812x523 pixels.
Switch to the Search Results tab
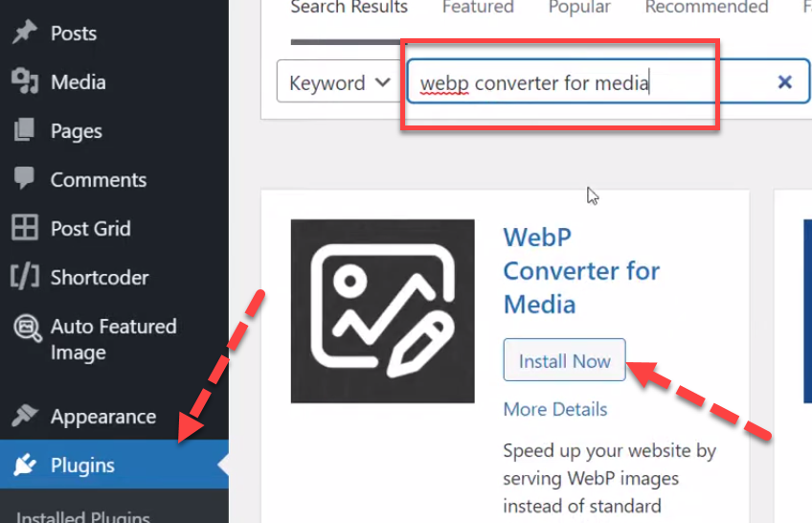(x=350, y=7)
